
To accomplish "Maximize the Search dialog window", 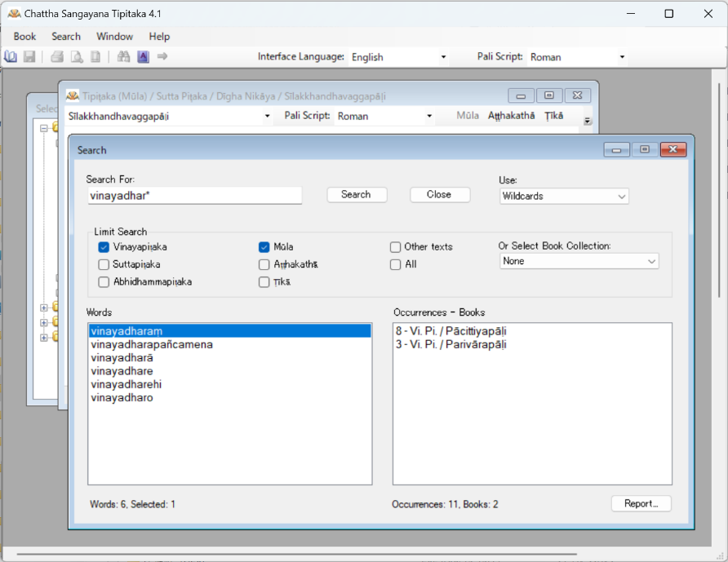I will click(x=645, y=149).
